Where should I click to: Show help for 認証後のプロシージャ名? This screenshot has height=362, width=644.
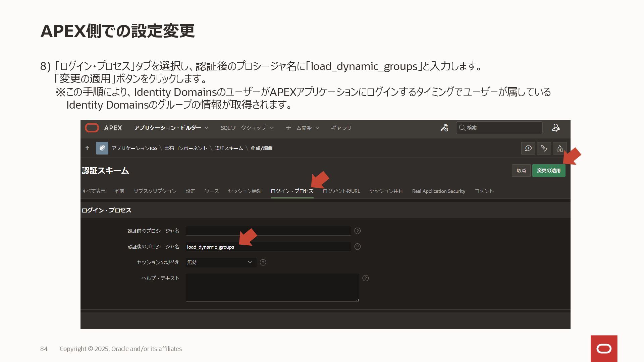pyautogui.click(x=358, y=247)
